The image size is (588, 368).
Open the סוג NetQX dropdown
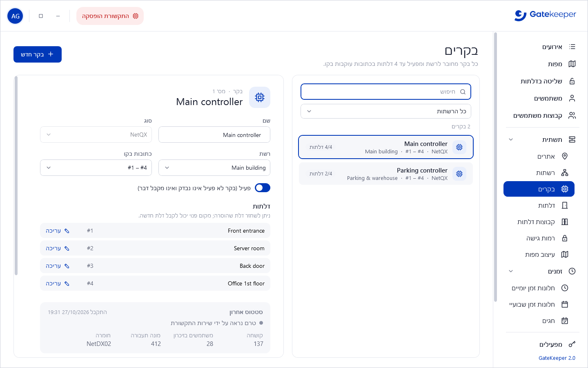[96, 135]
